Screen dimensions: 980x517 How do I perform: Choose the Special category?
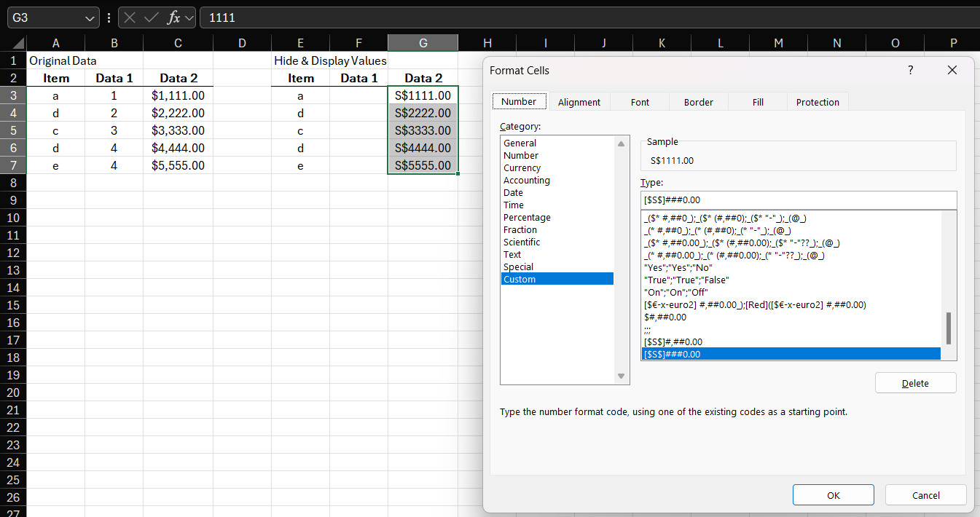tap(557, 267)
